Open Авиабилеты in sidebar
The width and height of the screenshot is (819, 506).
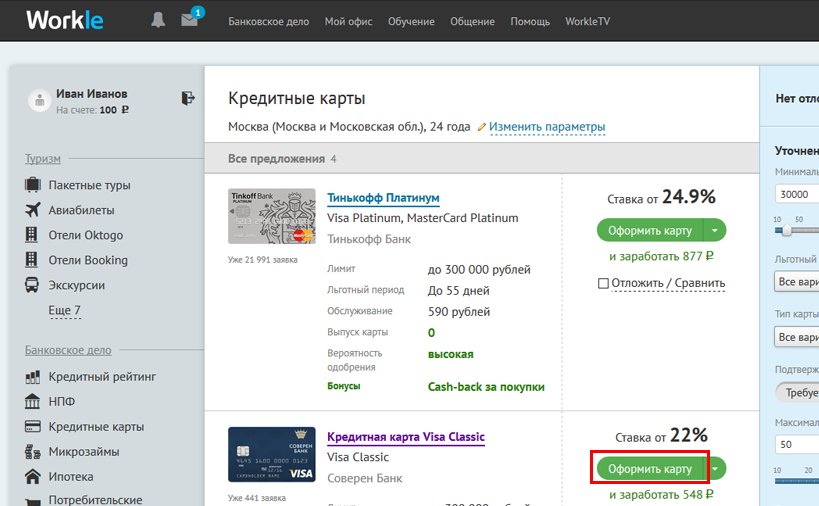coord(81,210)
